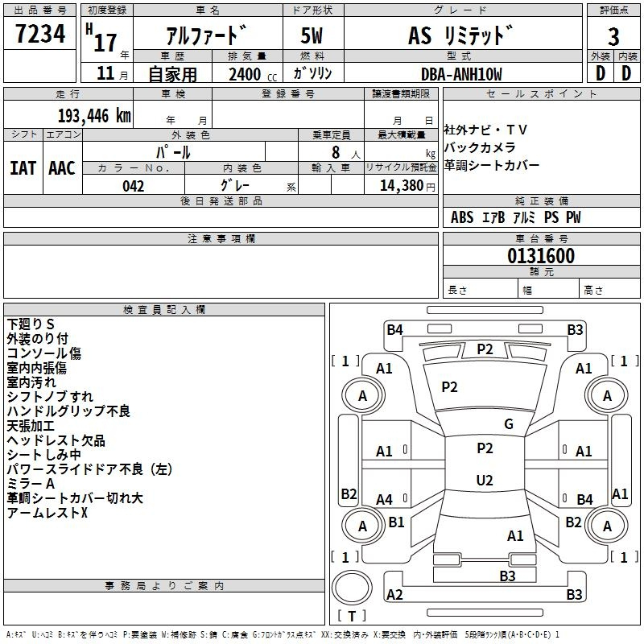Select the 後日発送部品 header
Viewport: 644px width, 644px height.
coord(221,200)
